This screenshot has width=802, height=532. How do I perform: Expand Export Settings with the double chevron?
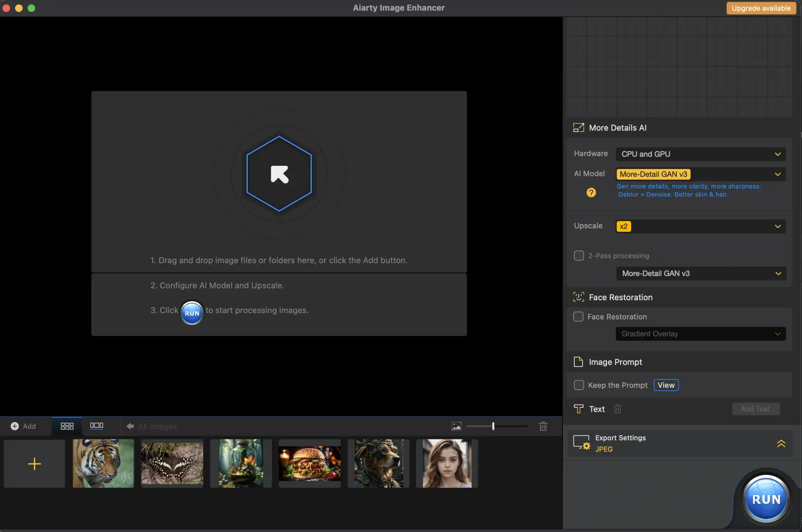(x=781, y=443)
